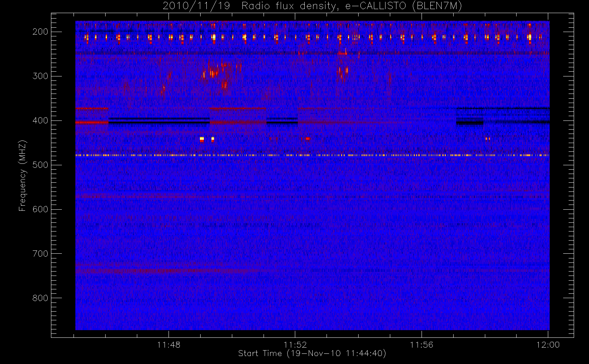Click the 11:56 time tick label
The image size is (589, 364).
422,345
